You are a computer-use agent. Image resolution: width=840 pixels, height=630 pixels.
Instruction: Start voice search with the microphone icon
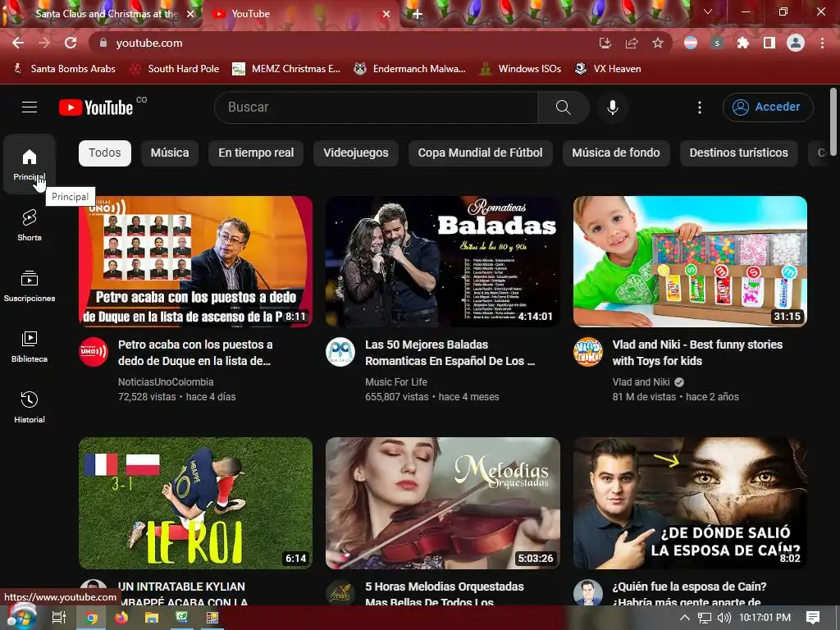[613, 107]
